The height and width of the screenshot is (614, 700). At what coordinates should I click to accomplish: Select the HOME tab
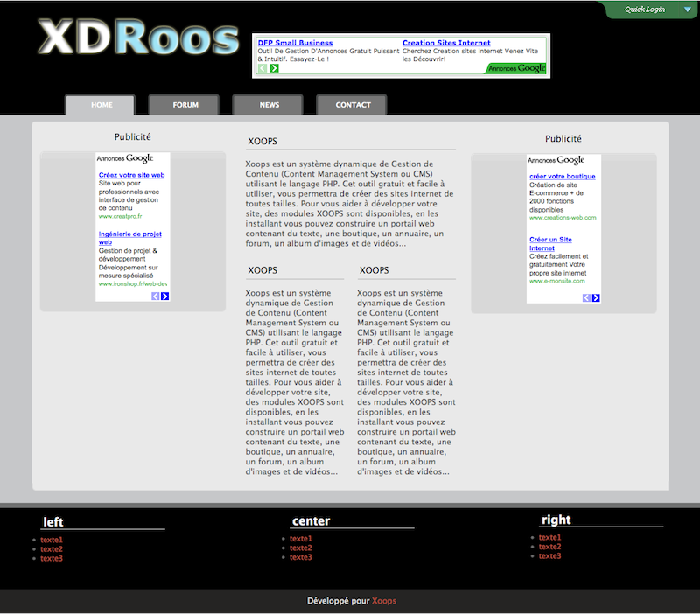(x=101, y=105)
